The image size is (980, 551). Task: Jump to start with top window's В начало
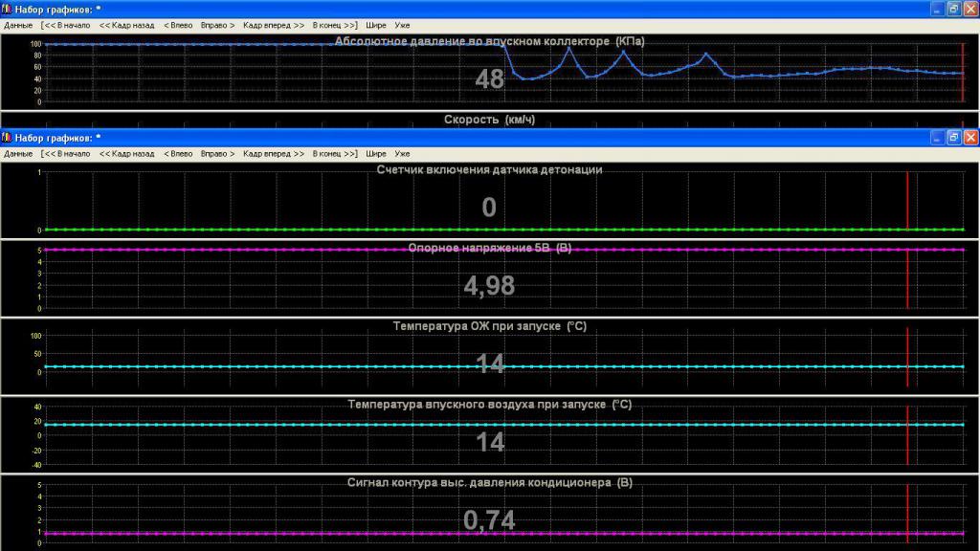tap(66, 25)
